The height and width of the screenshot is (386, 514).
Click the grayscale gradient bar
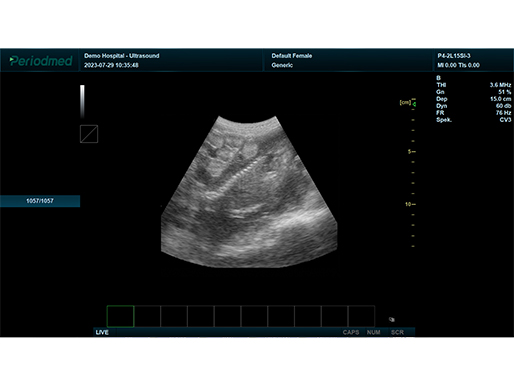pos(82,102)
